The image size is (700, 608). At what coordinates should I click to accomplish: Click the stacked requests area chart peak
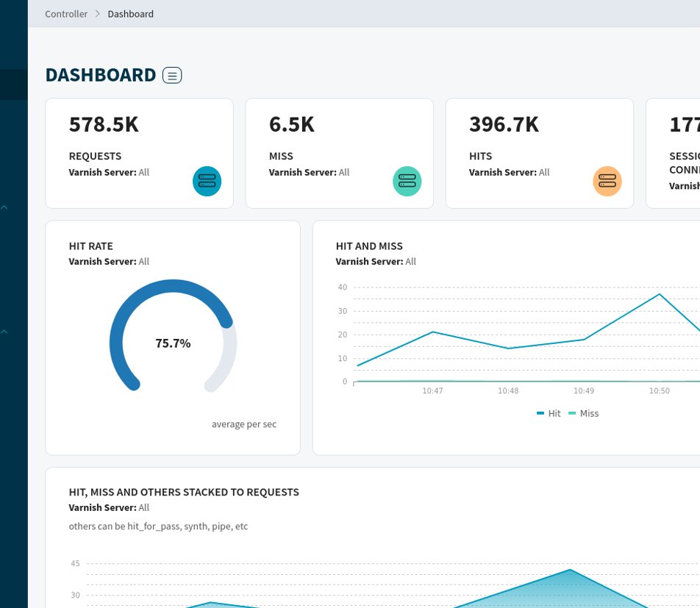pos(571,570)
